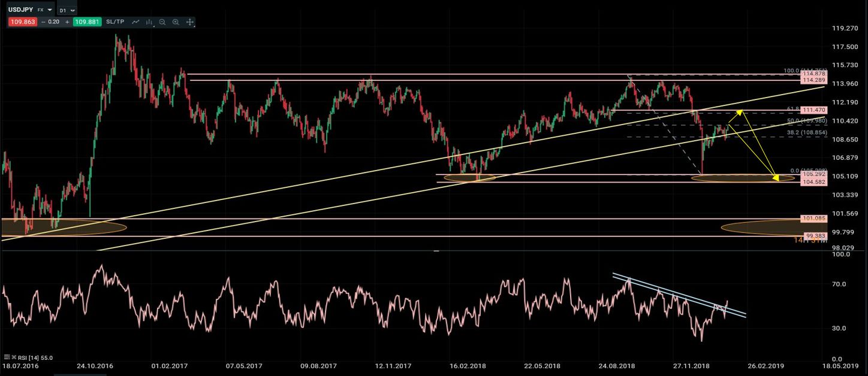
Task: Click the 30.0 RSI axis level
Action: (840, 328)
